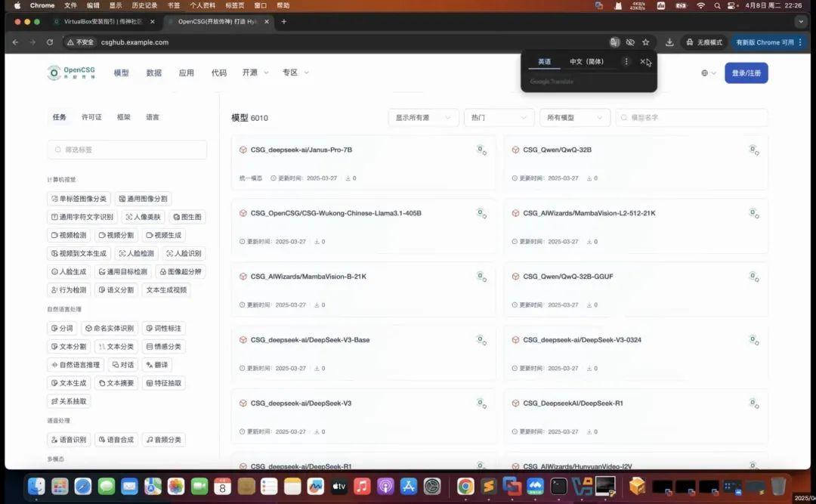
Task: Open the 显示所有源 dropdown
Action: 423,117
